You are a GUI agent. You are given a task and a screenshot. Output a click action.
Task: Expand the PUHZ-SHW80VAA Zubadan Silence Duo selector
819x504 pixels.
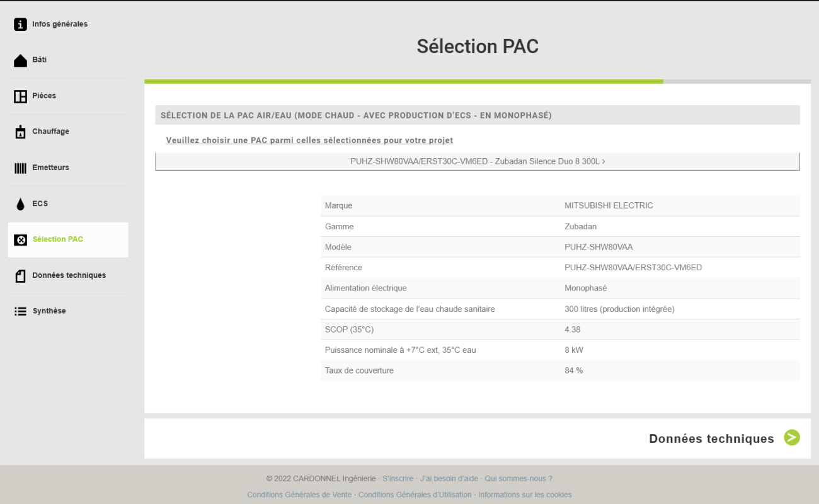click(x=478, y=161)
